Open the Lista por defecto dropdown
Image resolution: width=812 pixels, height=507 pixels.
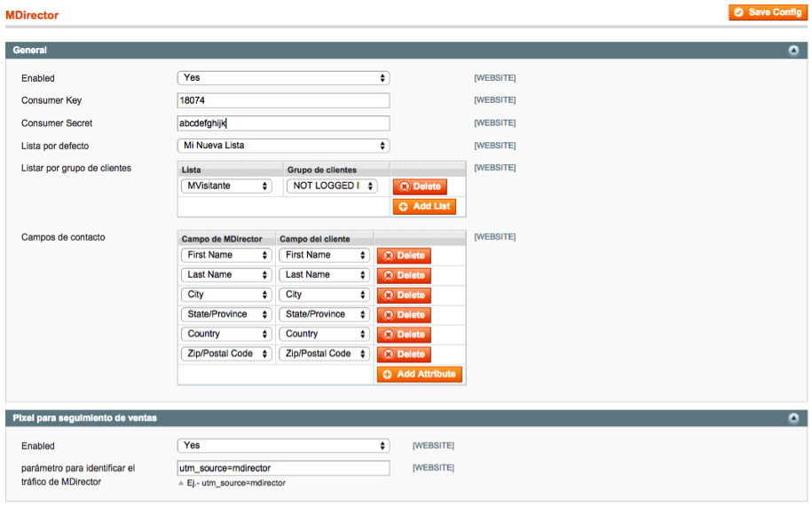[283, 146]
